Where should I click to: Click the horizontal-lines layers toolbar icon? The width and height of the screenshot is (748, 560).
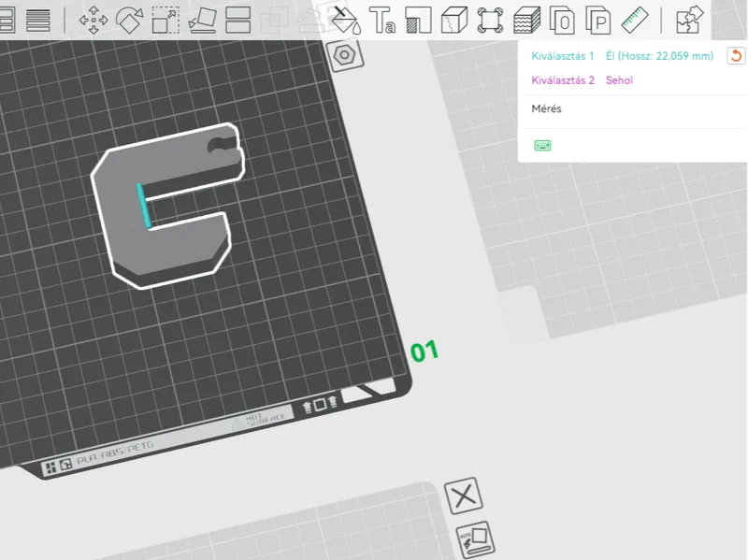38,20
